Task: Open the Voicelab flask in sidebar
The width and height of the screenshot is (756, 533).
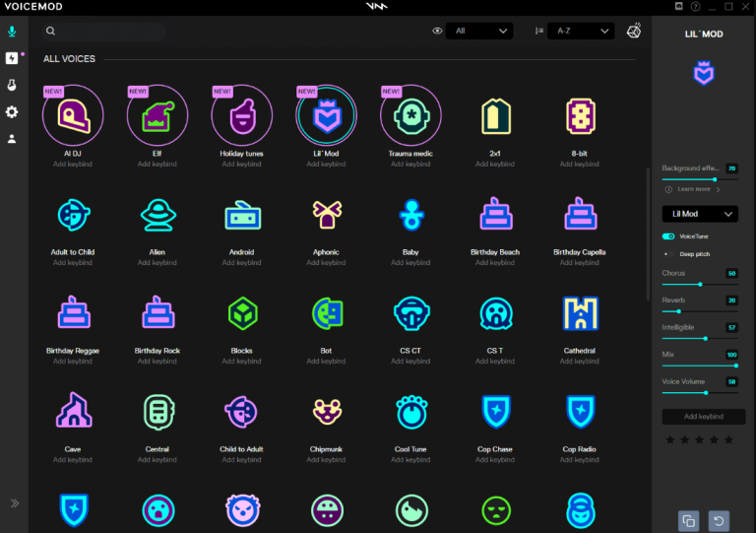Action: pos(12,86)
